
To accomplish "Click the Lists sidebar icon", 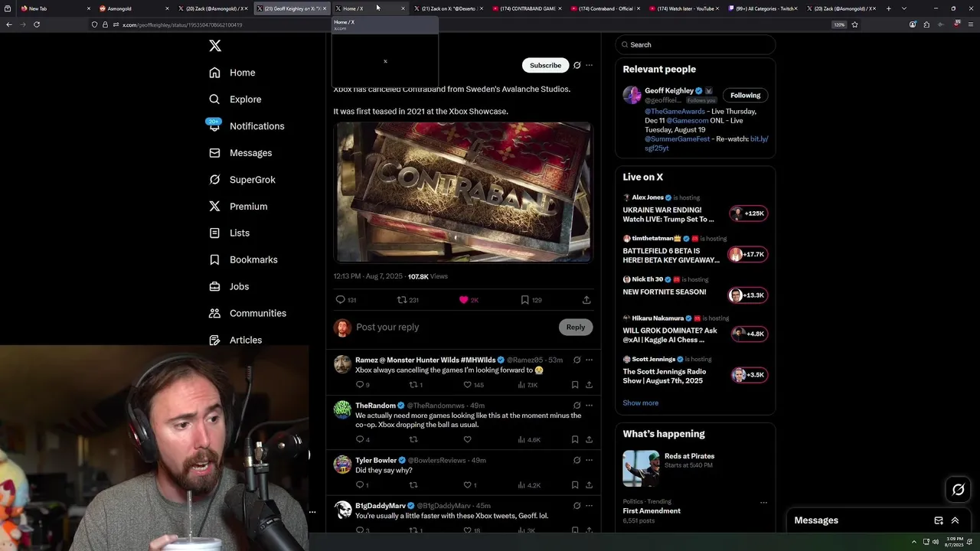I will [x=214, y=233].
